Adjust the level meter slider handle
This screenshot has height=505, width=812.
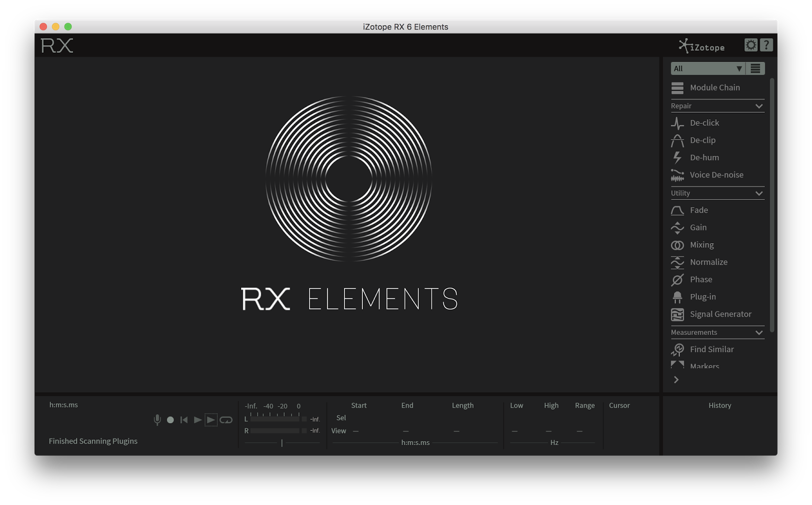pyautogui.click(x=282, y=443)
